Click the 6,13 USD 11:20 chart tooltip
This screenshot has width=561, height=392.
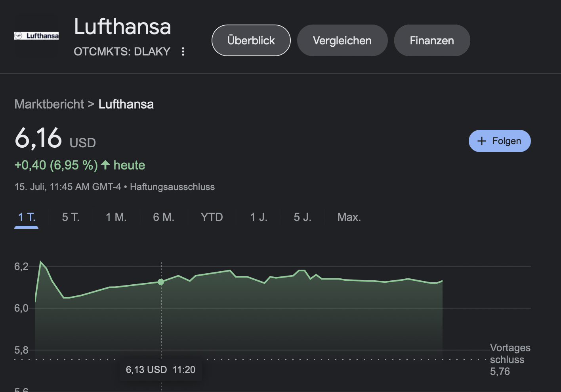click(x=160, y=370)
